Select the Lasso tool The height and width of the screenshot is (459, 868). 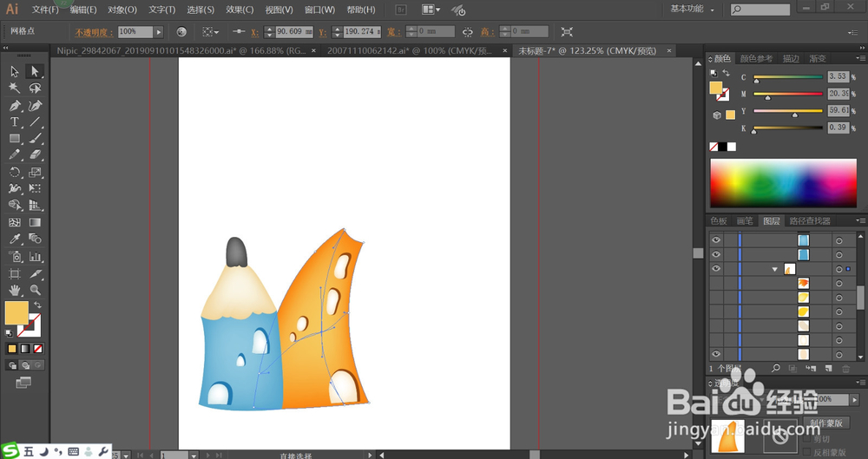35,88
